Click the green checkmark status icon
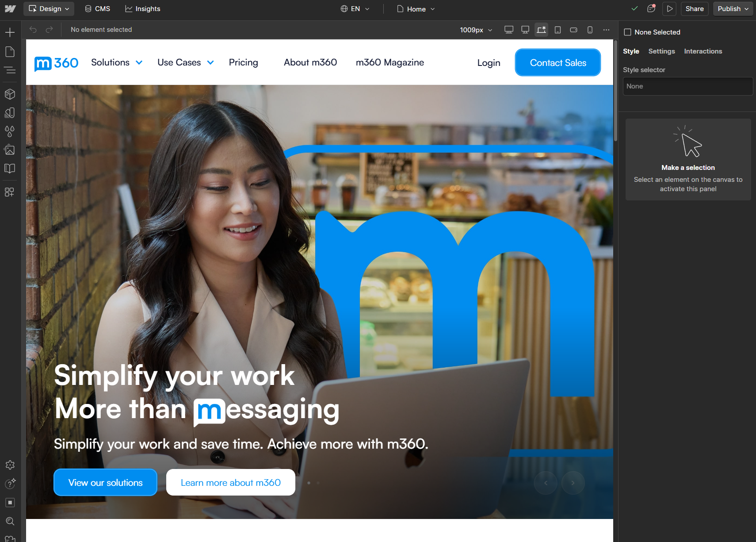 coord(634,8)
